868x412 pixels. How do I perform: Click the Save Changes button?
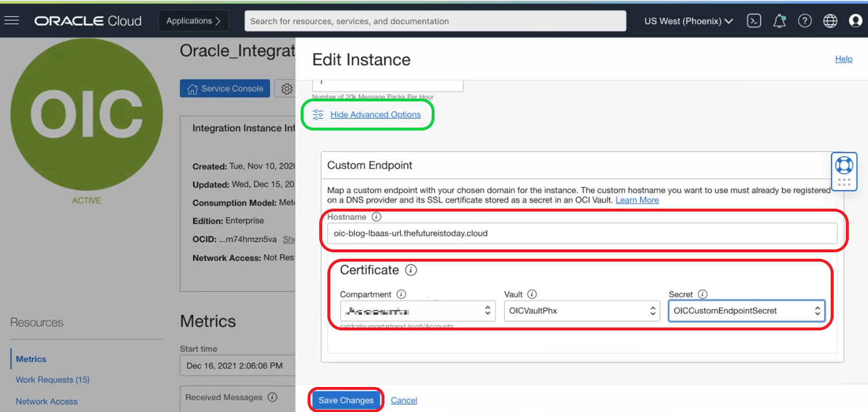coord(346,400)
